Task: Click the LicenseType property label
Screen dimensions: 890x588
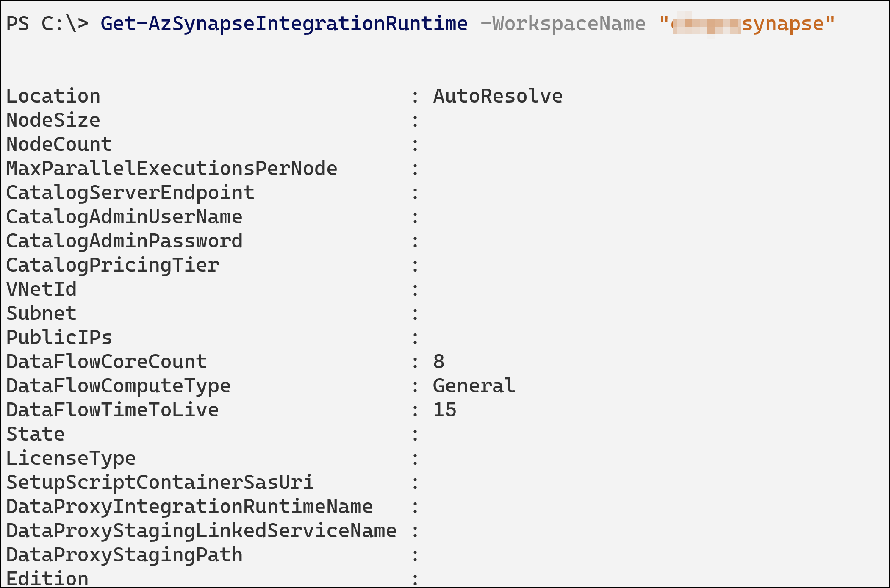Action: (x=71, y=458)
